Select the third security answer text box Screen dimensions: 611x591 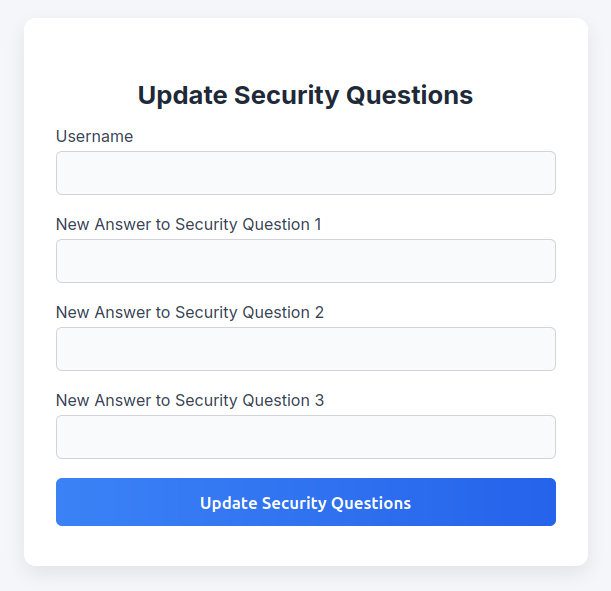pos(305,437)
